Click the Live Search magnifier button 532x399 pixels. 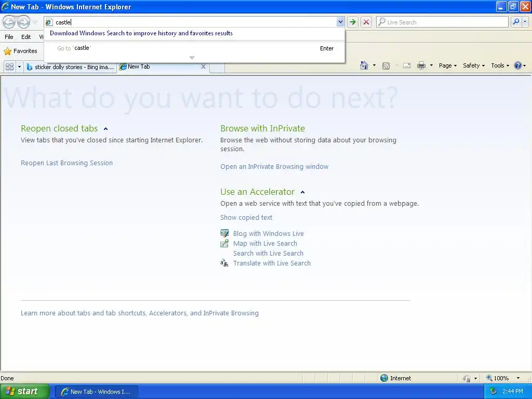tap(516, 22)
